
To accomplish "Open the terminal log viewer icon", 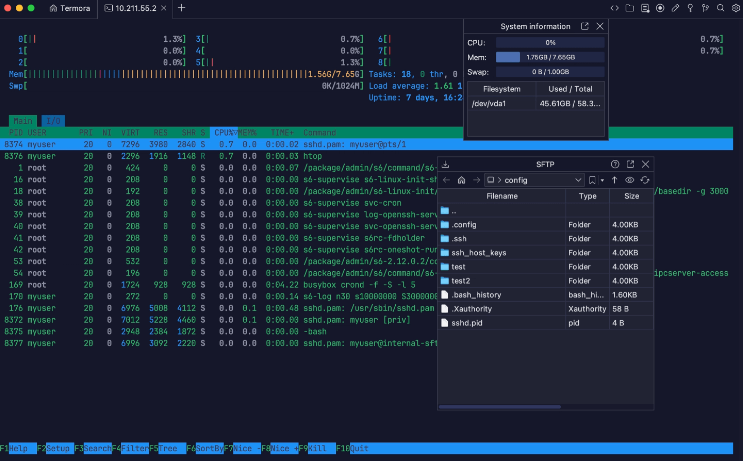I will point(645,8).
